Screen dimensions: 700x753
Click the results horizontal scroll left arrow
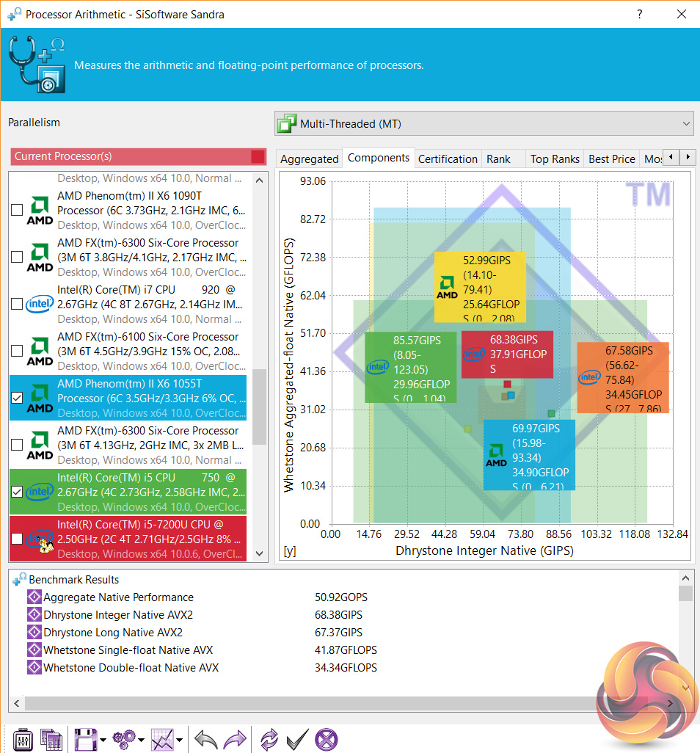17,704
